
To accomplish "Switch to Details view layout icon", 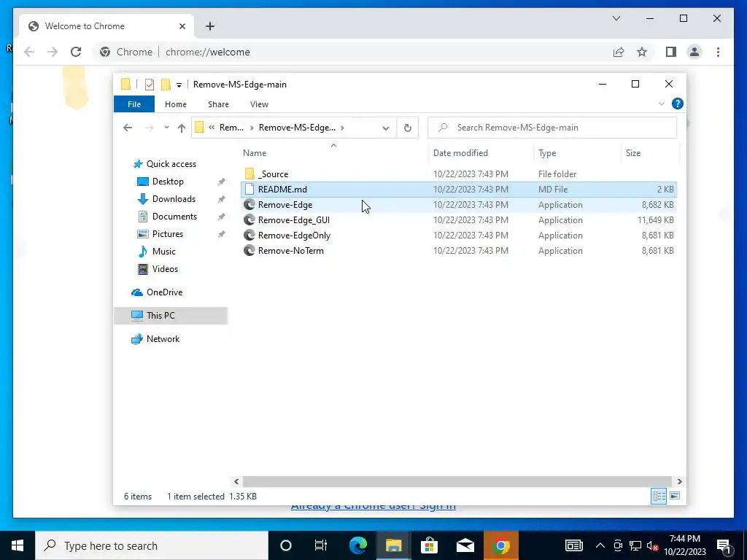I will pos(659,496).
